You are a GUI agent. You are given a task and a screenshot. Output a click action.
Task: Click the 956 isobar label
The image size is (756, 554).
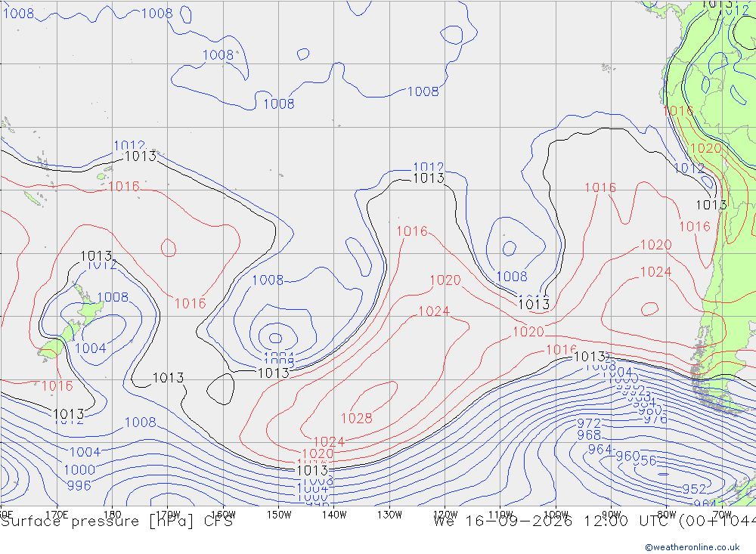pyautogui.click(x=645, y=461)
